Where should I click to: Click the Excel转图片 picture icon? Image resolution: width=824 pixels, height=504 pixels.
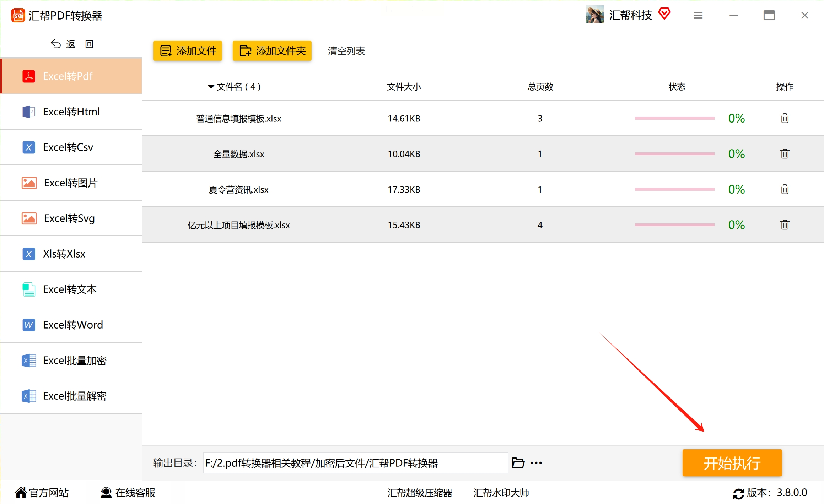tap(29, 183)
